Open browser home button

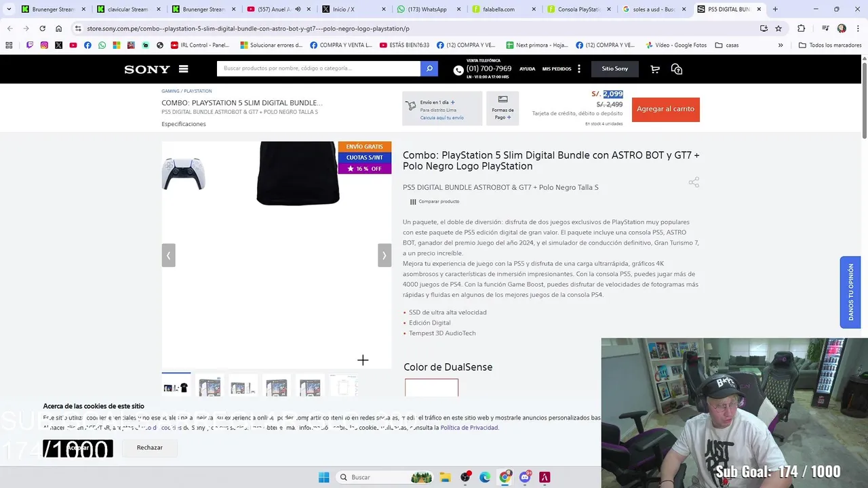(58, 28)
